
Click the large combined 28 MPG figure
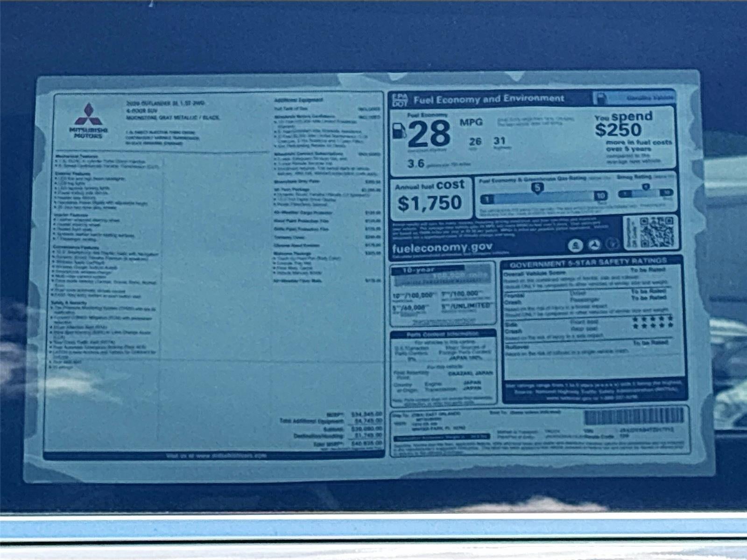coord(429,134)
